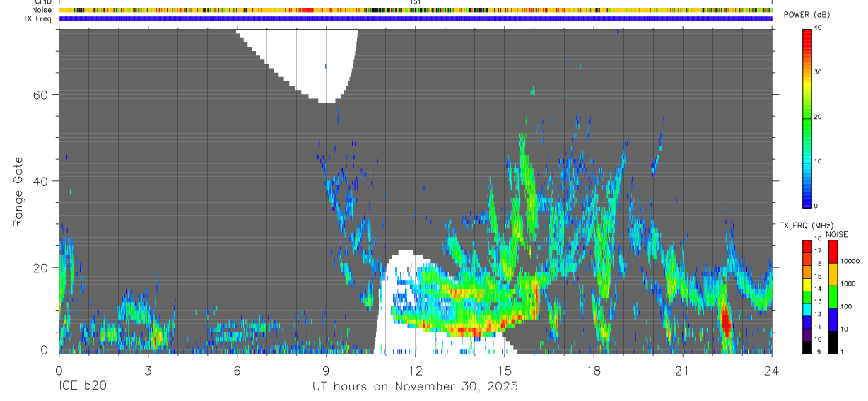The image size is (868, 401).
Task: Click the Range Gate axis title
Action: pyautogui.click(x=18, y=192)
